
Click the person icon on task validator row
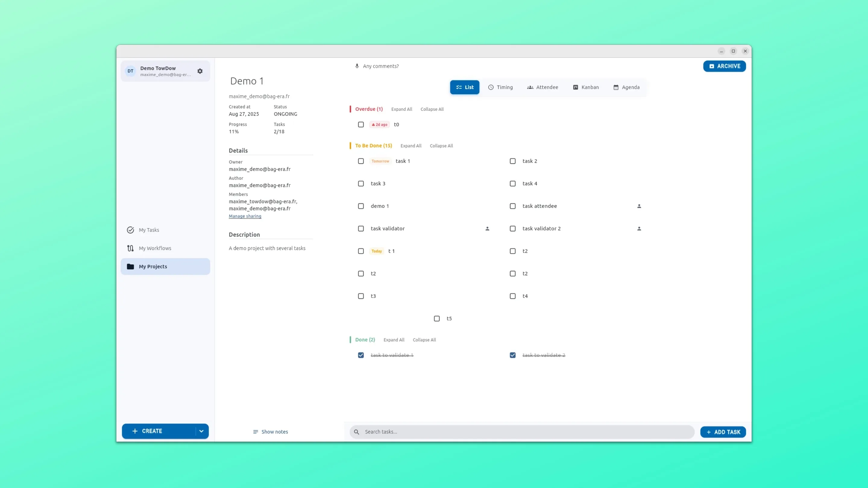point(487,229)
